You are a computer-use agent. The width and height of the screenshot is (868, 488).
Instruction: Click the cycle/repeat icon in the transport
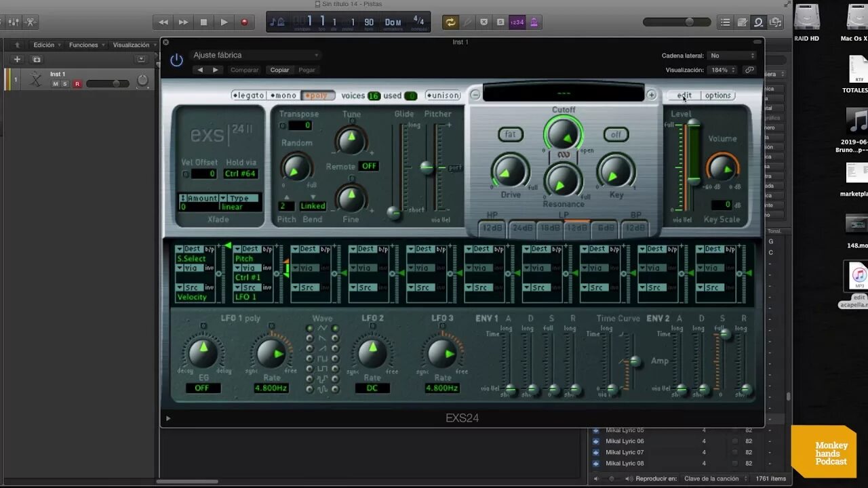(x=450, y=21)
